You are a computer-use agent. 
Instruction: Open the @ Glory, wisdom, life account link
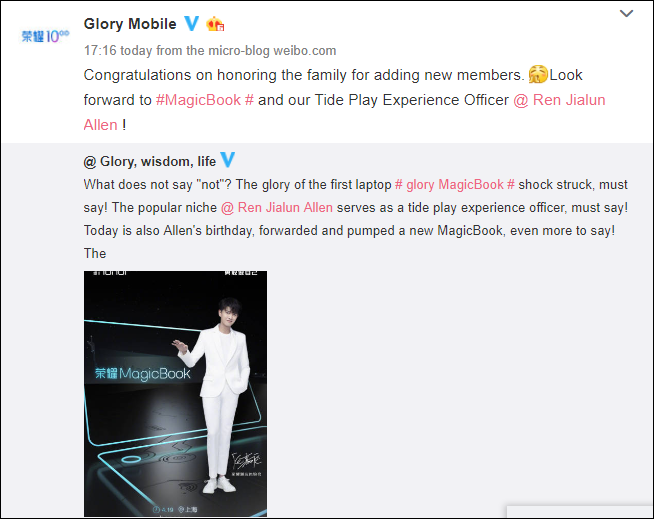(x=150, y=161)
